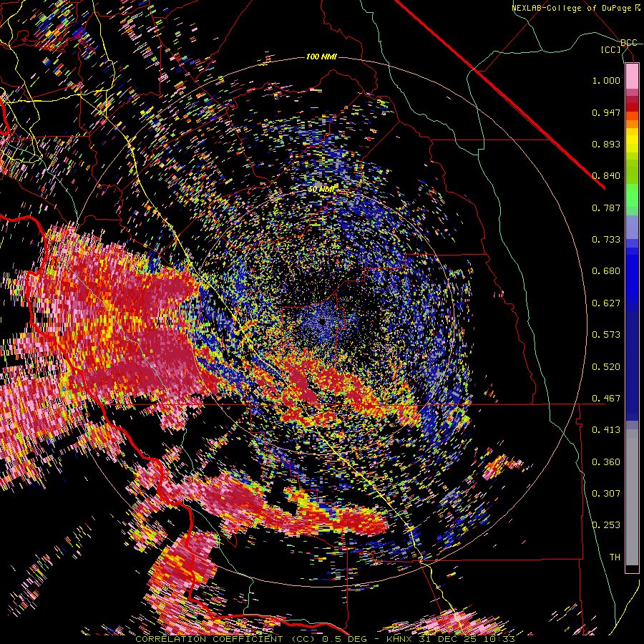
Task: Click the KHNX station identifier in caption
Action: 399,639
